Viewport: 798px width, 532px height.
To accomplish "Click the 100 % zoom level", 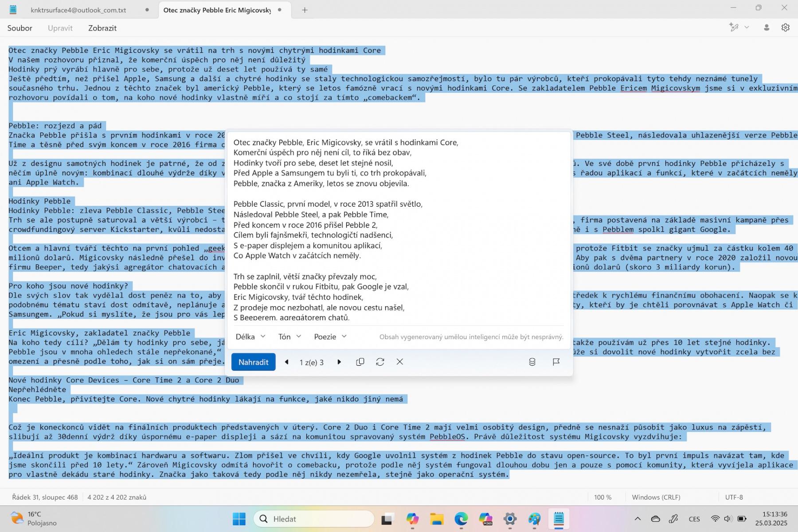I will click(x=602, y=497).
